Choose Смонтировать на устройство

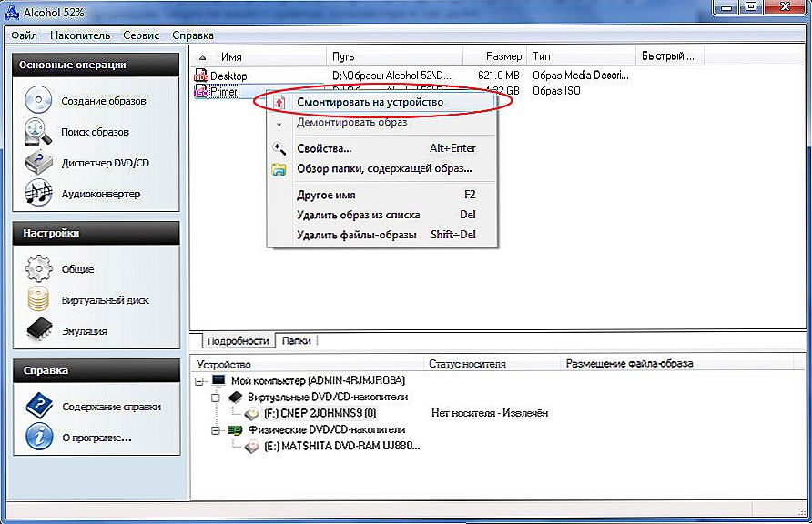pyautogui.click(x=382, y=102)
